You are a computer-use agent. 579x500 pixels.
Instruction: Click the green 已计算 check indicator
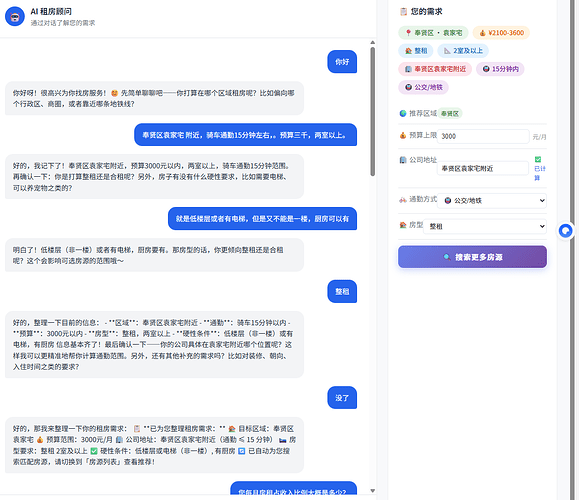tap(538, 160)
